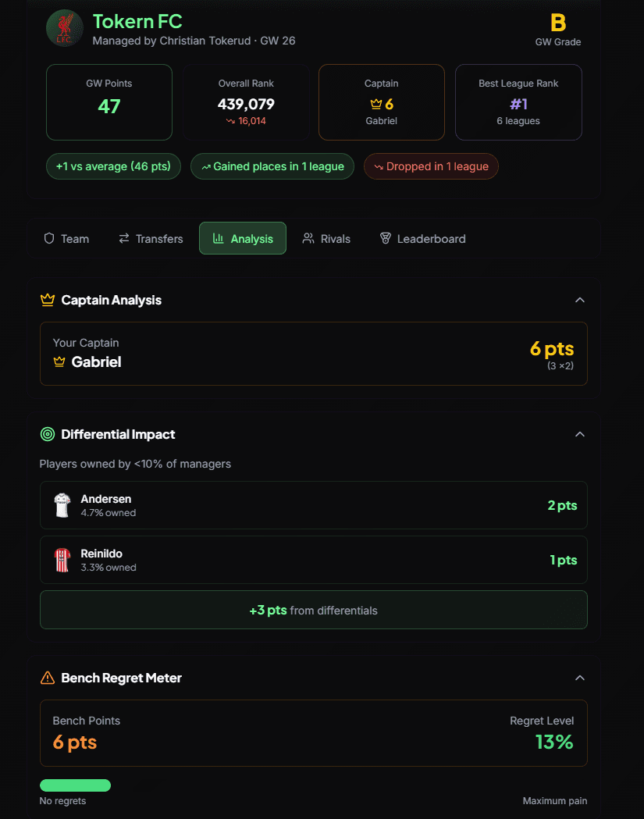
Task: Click the warning triangle beside Bench Regret Meter
Action: coord(47,678)
